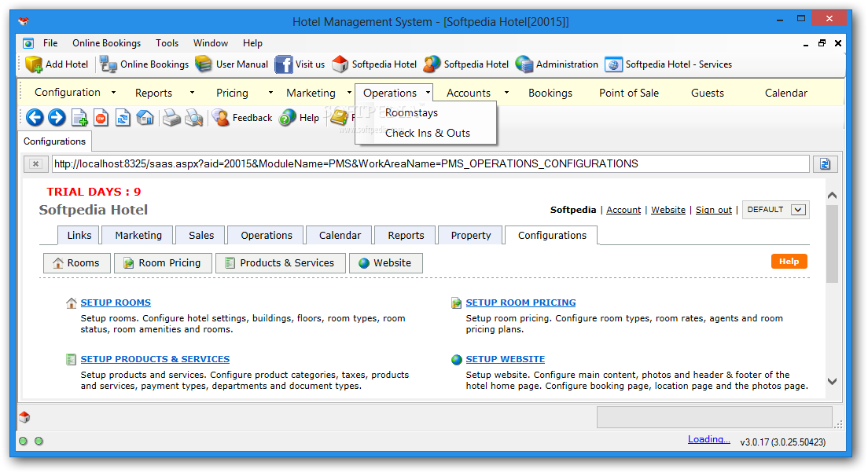Click the Rooms button
The width and height of the screenshot is (868, 473).
(77, 262)
